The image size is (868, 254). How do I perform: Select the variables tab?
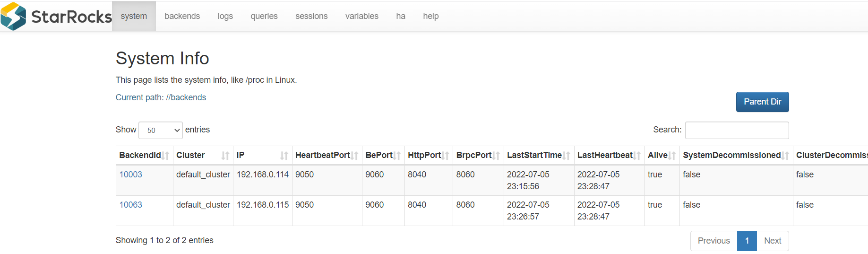pos(362,16)
